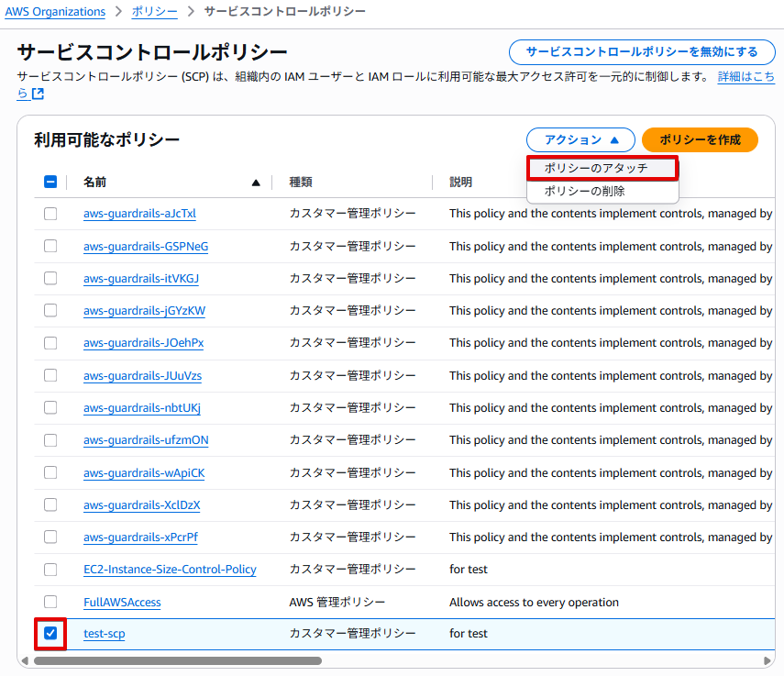Screen dimensions: 784x676
Task: Open the external link icon after 詳細はこちら
Action: click(x=38, y=94)
